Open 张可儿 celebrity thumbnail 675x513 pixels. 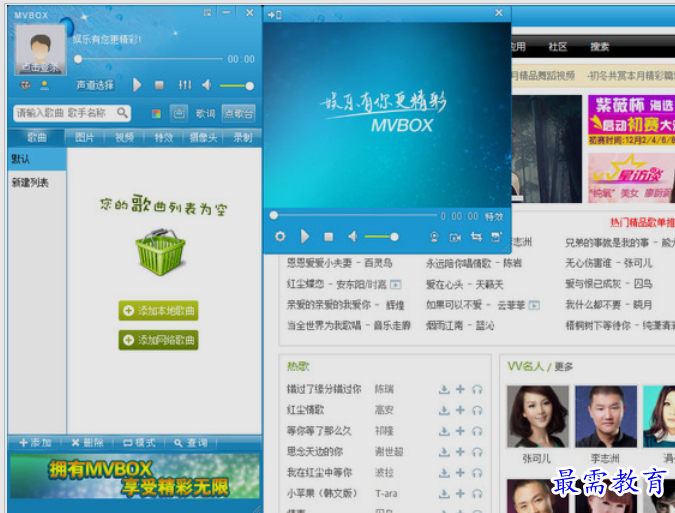(x=538, y=417)
